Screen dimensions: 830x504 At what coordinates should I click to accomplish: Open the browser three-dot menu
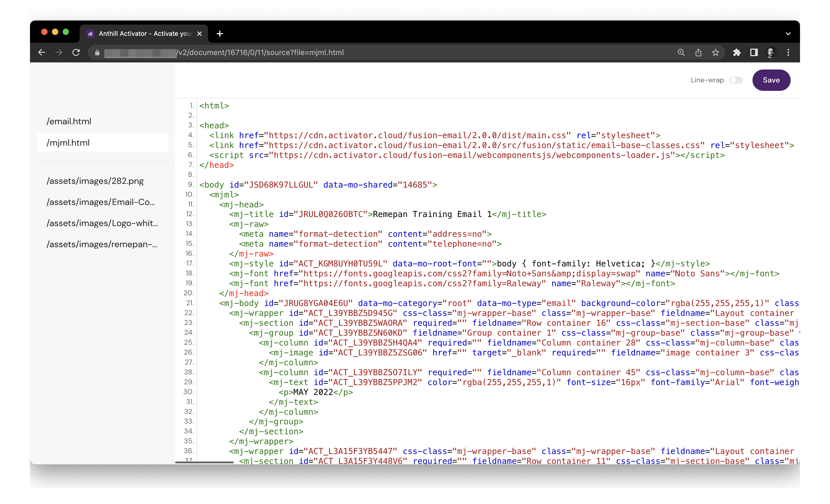tap(788, 53)
